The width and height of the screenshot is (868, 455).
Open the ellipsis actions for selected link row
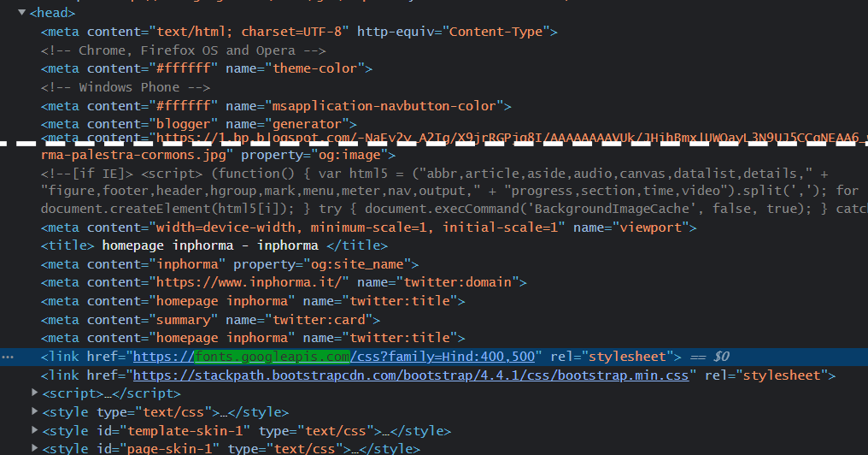(8, 357)
